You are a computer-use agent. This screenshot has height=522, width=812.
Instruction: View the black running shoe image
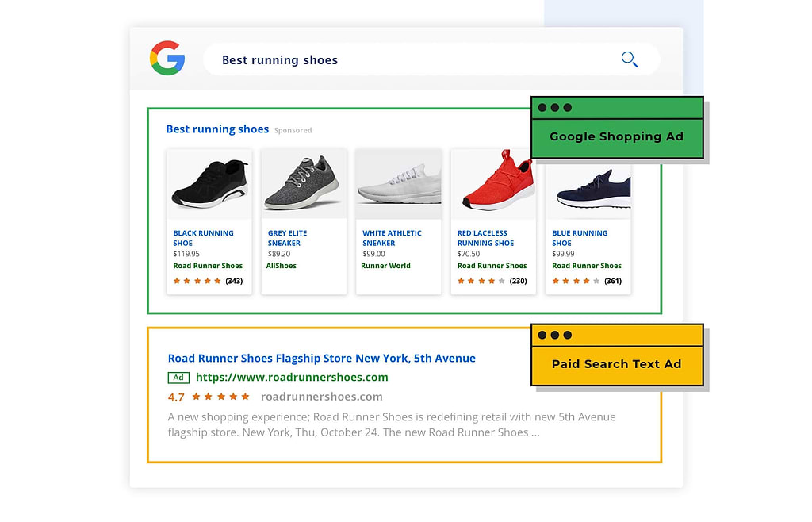click(x=209, y=184)
